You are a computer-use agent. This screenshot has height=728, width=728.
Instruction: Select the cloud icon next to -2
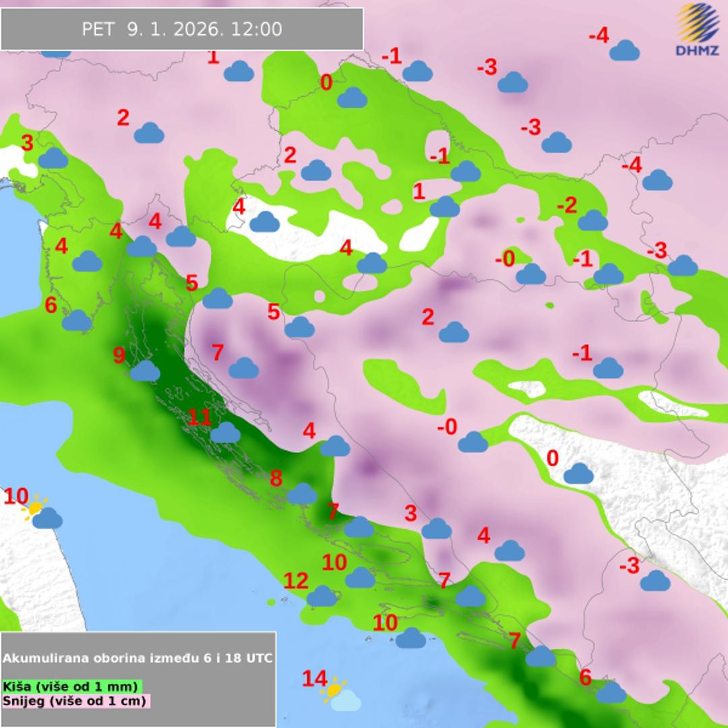click(x=593, y=220)
